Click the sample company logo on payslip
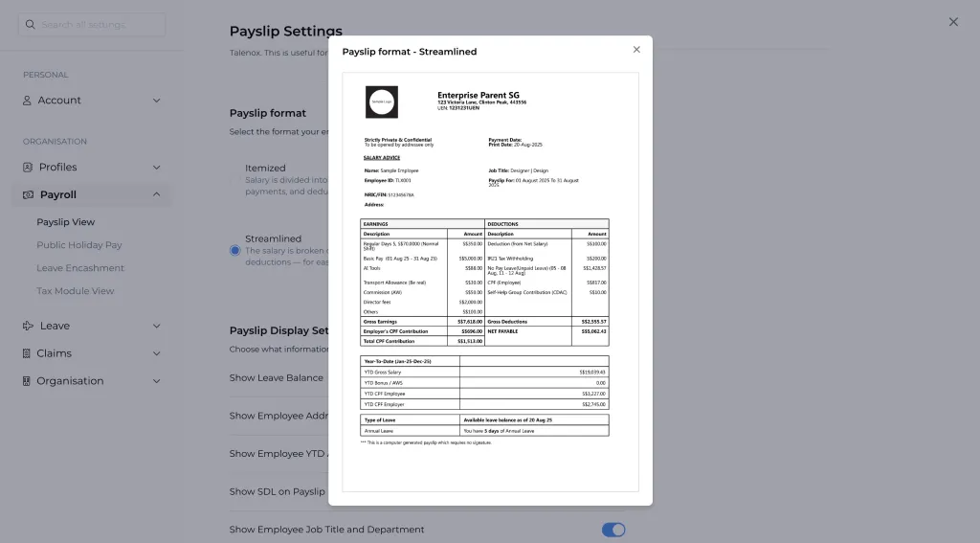980x543 pixels. coord(382,102)
